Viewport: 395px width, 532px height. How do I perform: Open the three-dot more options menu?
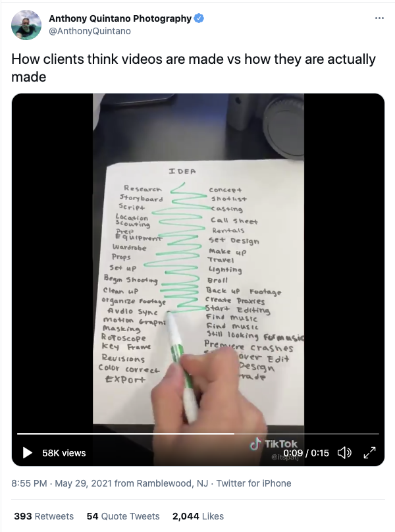coord(379,18)
